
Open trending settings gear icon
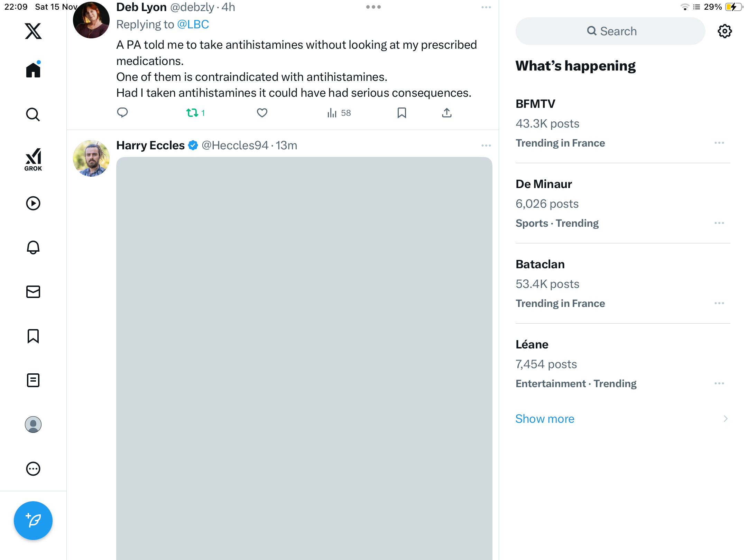coord(725,31)
